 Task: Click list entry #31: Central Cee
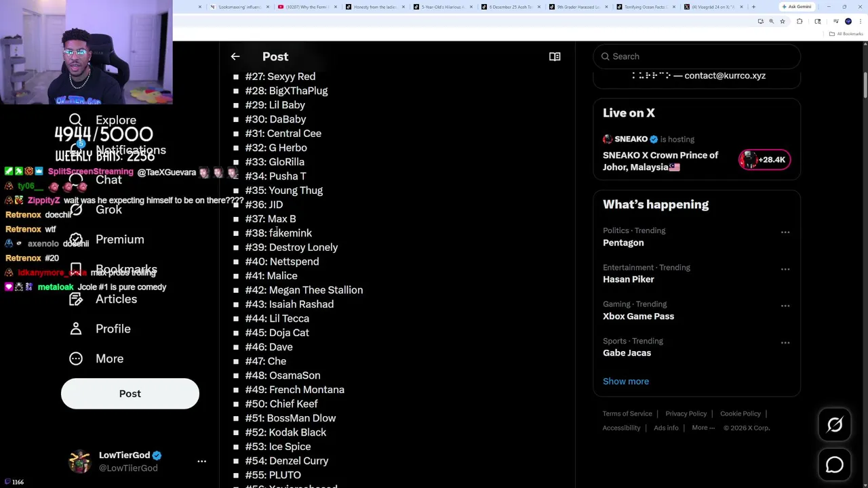283,134
